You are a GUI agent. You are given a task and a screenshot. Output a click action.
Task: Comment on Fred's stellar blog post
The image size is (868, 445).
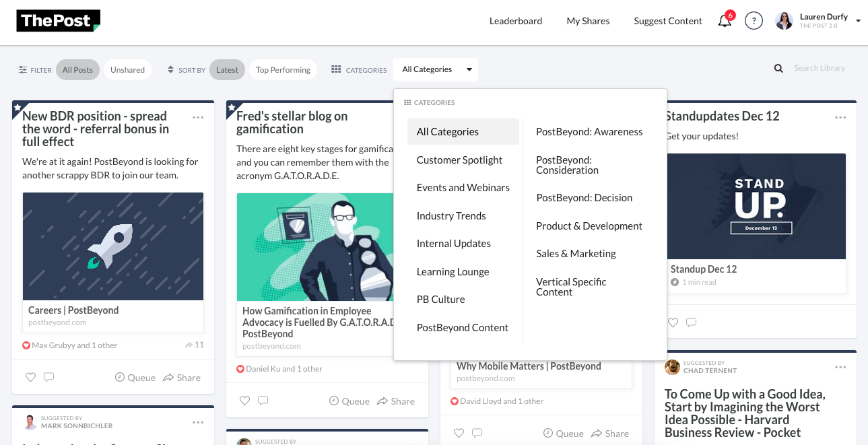tap(263, 401)
